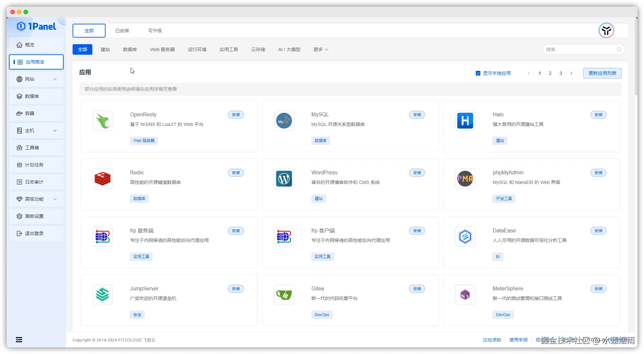Click the DevOps tag on Gitea card
The height and width of the screenshot is (354, 644).
pos(322,315)
